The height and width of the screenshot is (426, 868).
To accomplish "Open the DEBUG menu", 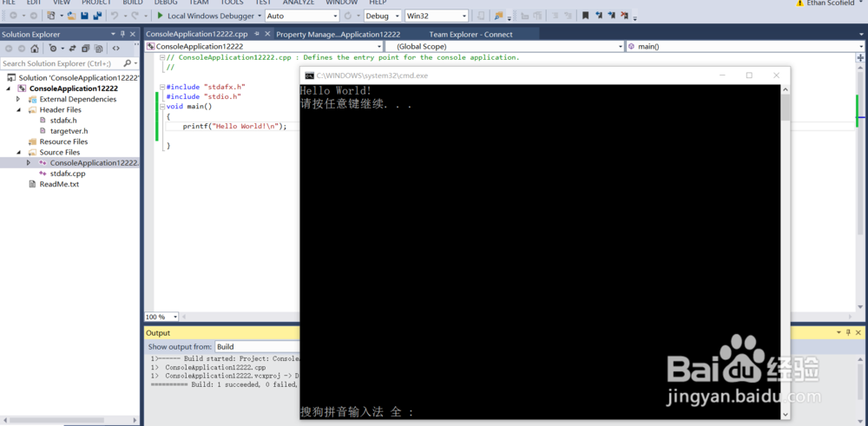I will 166,3.
